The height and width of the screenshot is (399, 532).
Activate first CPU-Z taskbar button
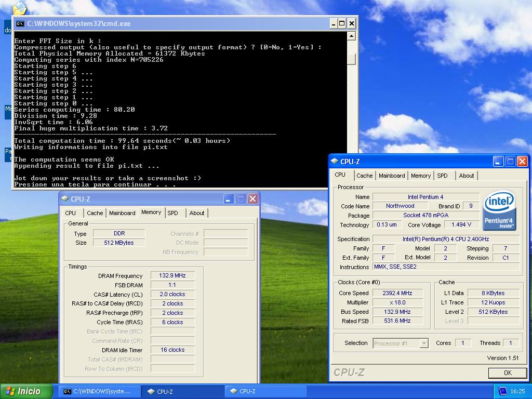tap(182, 392)
